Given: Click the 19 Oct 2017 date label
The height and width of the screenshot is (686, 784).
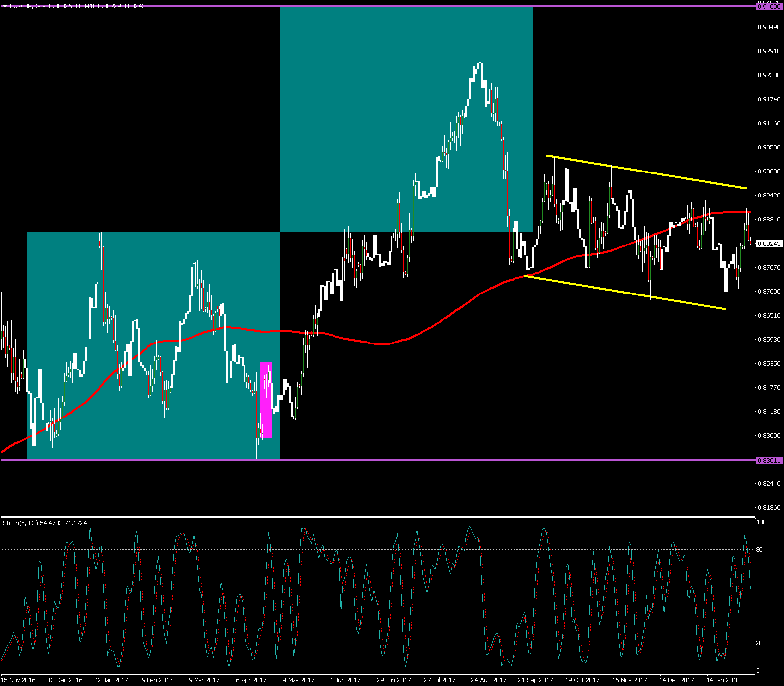Looking at the screenshot, I should (582, 680).
